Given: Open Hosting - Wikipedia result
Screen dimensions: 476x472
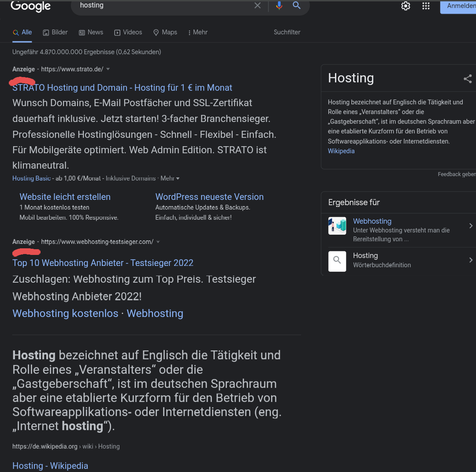Looking at the screenshot, I should 50,466.
